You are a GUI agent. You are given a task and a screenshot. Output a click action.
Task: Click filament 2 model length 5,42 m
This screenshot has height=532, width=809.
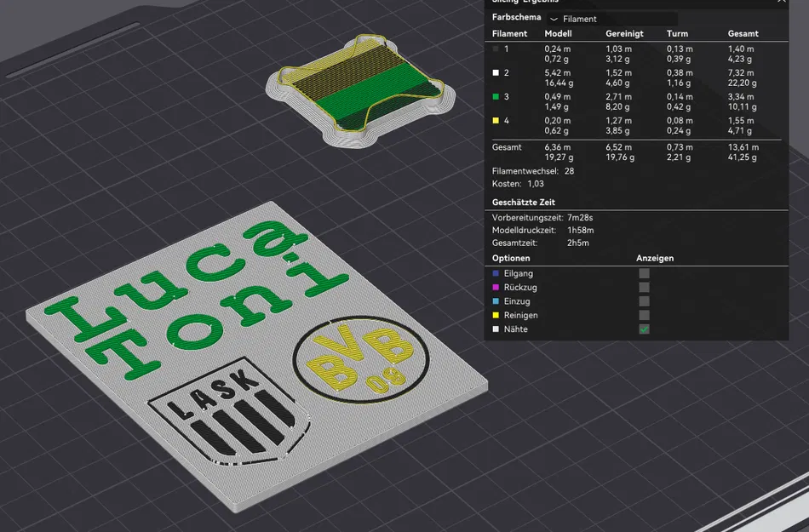(x=557, y=72)
